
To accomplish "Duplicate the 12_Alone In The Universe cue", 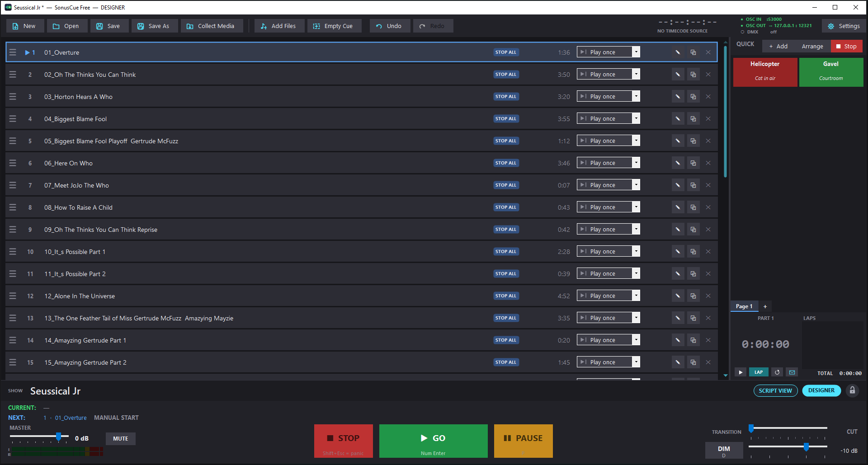I will pyautogui.click(x=693, y=296).
